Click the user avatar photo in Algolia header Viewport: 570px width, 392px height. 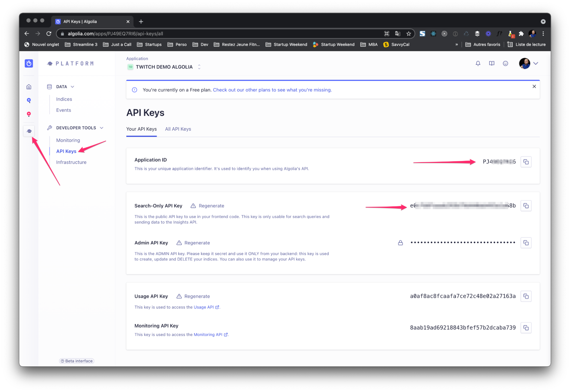coord(524,63)
